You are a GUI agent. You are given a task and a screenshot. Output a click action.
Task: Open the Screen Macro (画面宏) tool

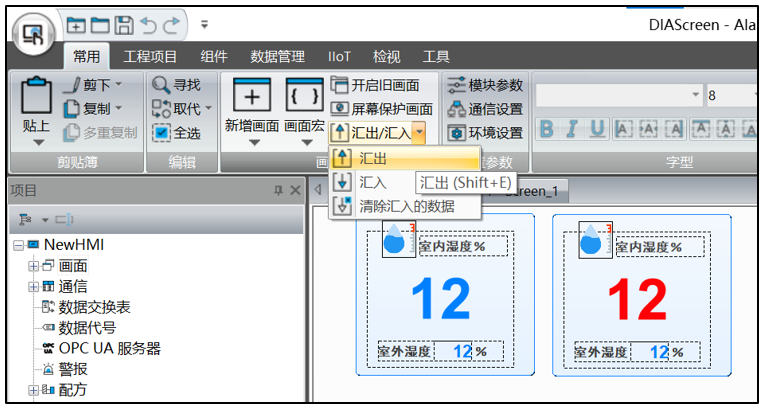tap(304, 98)
